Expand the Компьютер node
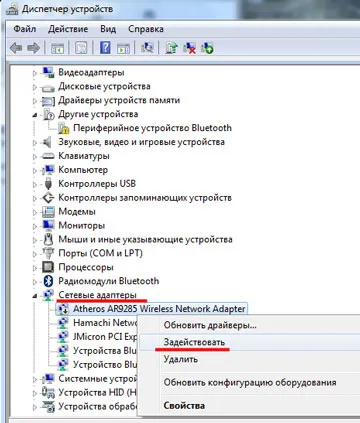The image size is (360, 423). 35,170
